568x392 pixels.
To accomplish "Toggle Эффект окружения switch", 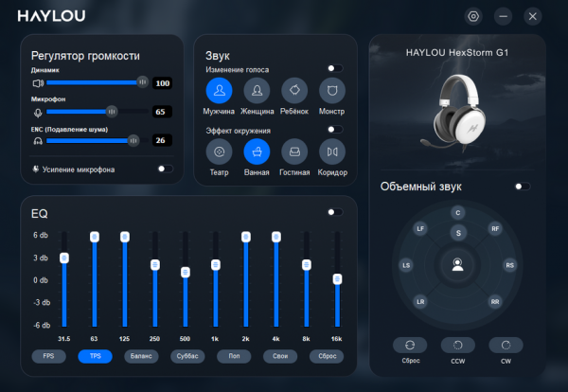I will point(335,130).
